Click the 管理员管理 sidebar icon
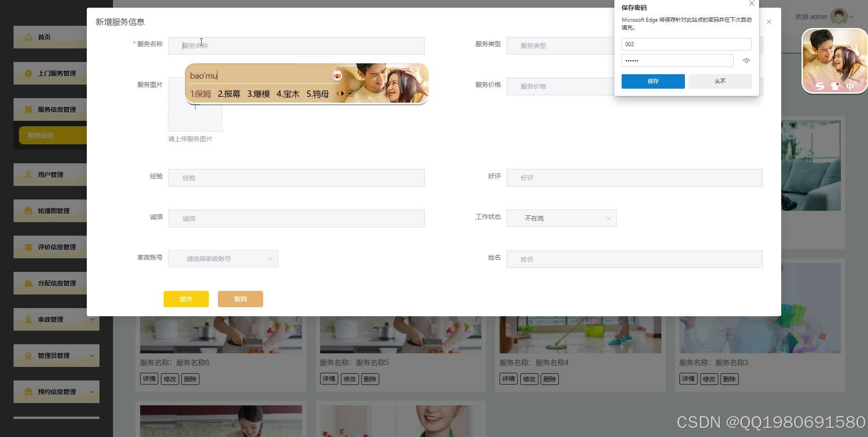The width and height of the screenshot is (868, 437). [28, 356]
